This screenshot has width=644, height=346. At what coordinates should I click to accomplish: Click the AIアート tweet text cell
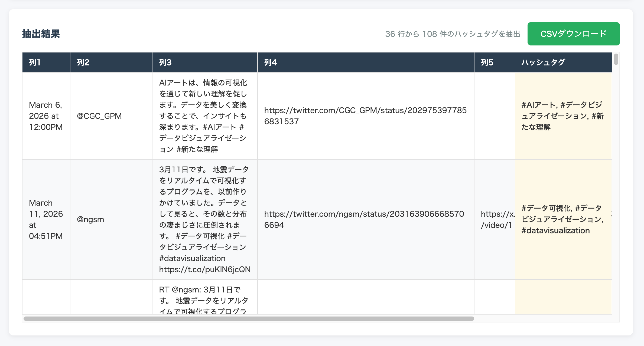click(203, 116)
